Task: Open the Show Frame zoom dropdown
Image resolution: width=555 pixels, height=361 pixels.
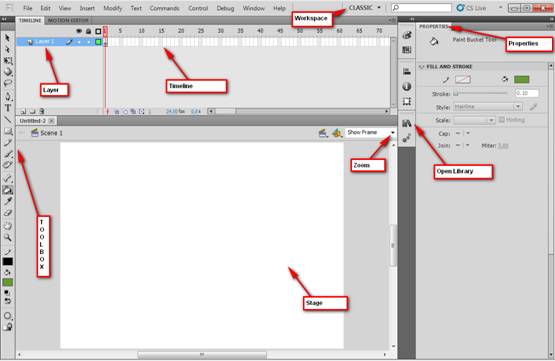Action: coord(370,132)
